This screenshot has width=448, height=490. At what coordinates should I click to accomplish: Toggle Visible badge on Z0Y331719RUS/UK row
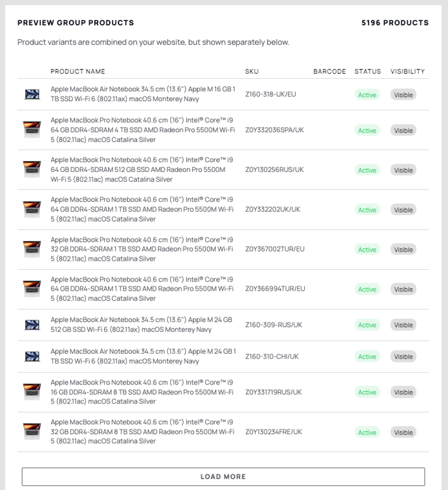pos(403,392)
